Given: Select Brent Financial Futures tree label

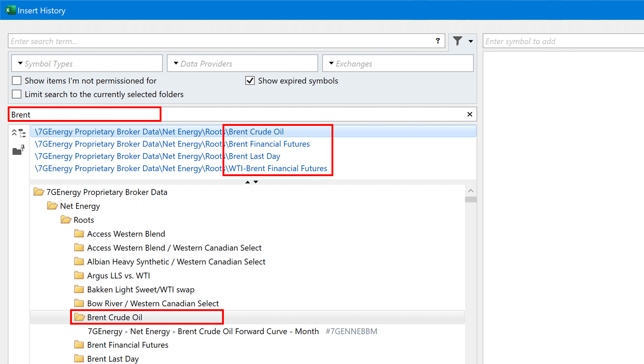Looking at the screenshot, I should [128, 345].
